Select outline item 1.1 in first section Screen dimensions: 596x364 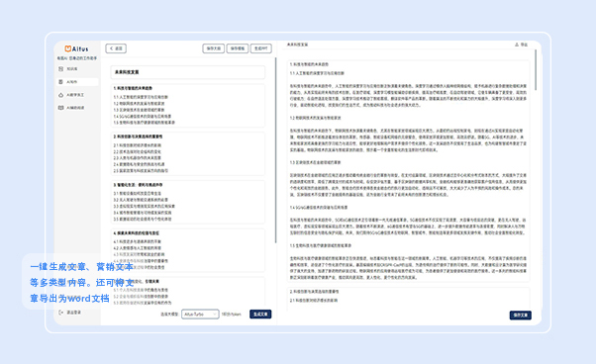click(141, 97)
